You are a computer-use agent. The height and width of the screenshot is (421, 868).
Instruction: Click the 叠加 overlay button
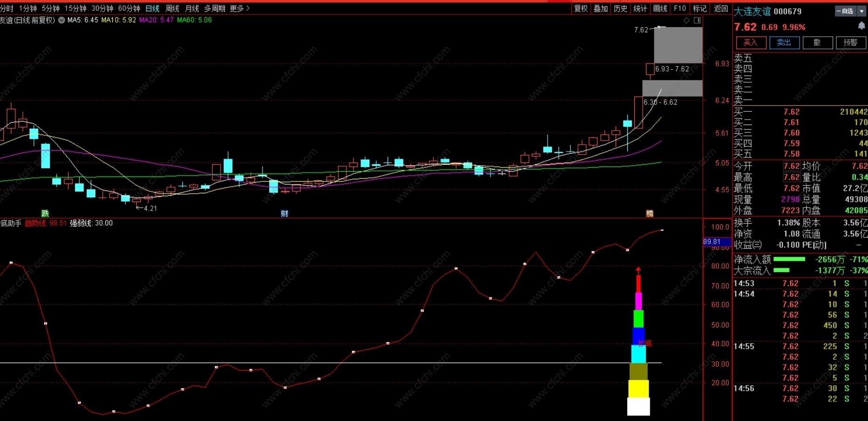(601, 8)
